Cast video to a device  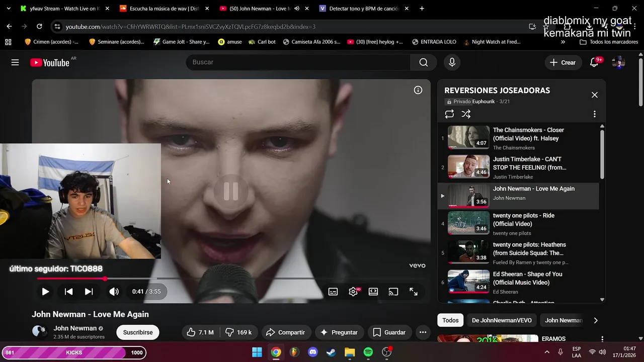click(x=393, y=292)
